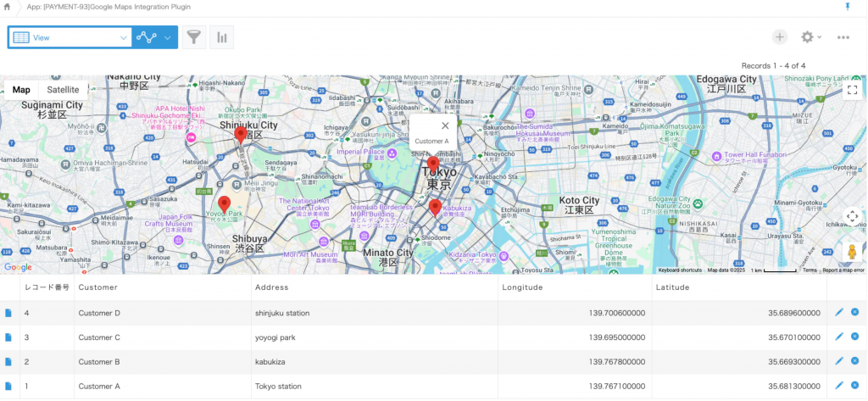Open Keyboard shortcuts on the map

coord(680,270)
